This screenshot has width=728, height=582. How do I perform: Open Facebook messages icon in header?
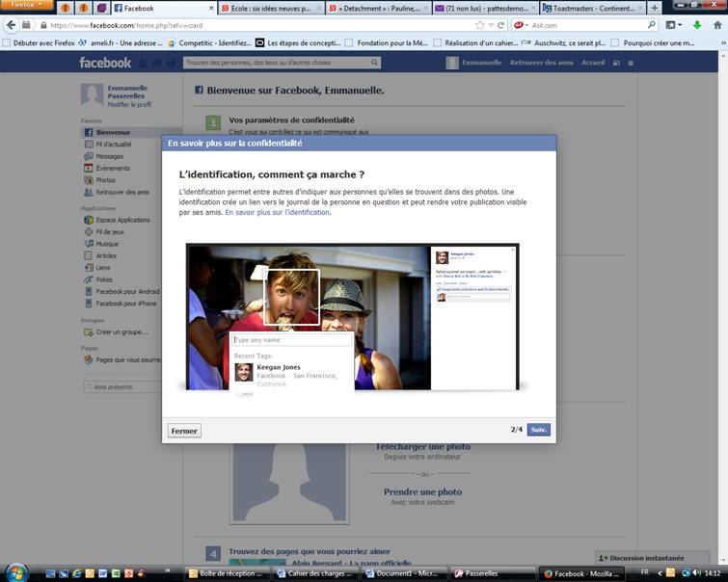157,63
